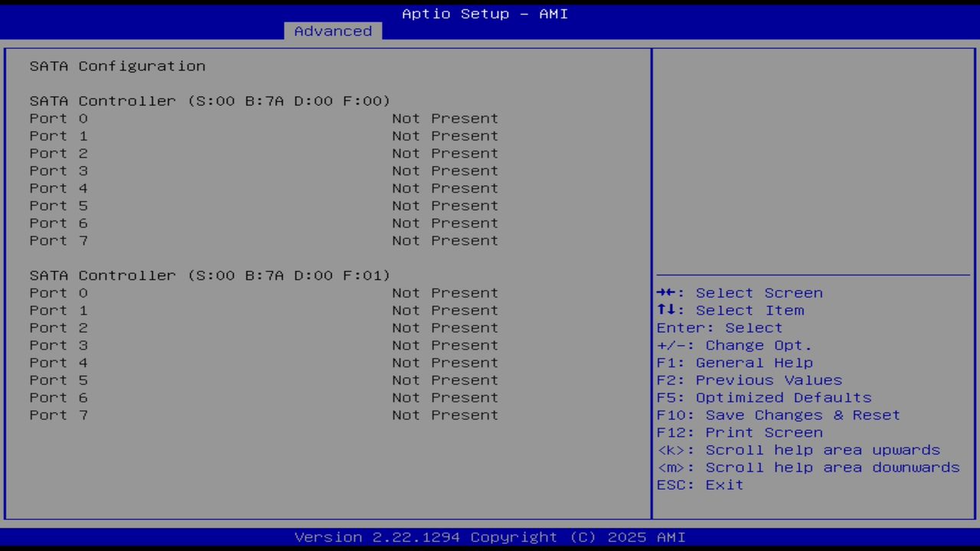Click Port 3 under first SATA Controller
This screenshot has height=551, width=980.
58,171
